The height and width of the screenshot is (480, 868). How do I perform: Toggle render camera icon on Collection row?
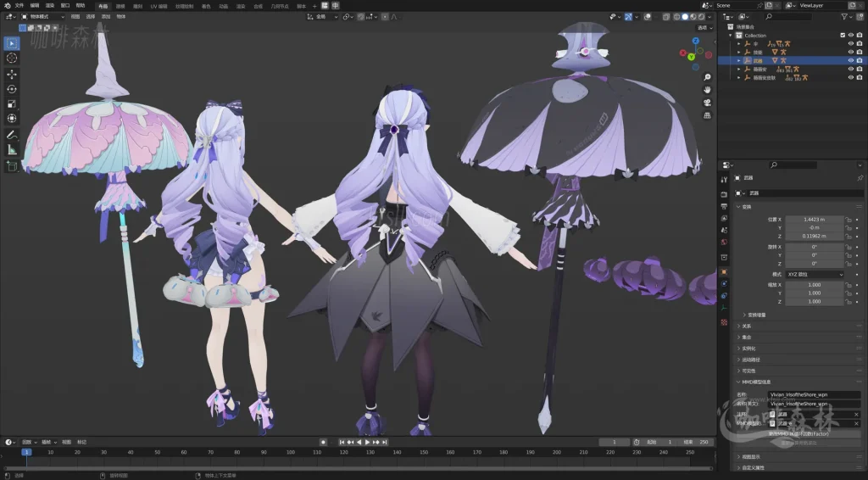(x=860, y=35)
